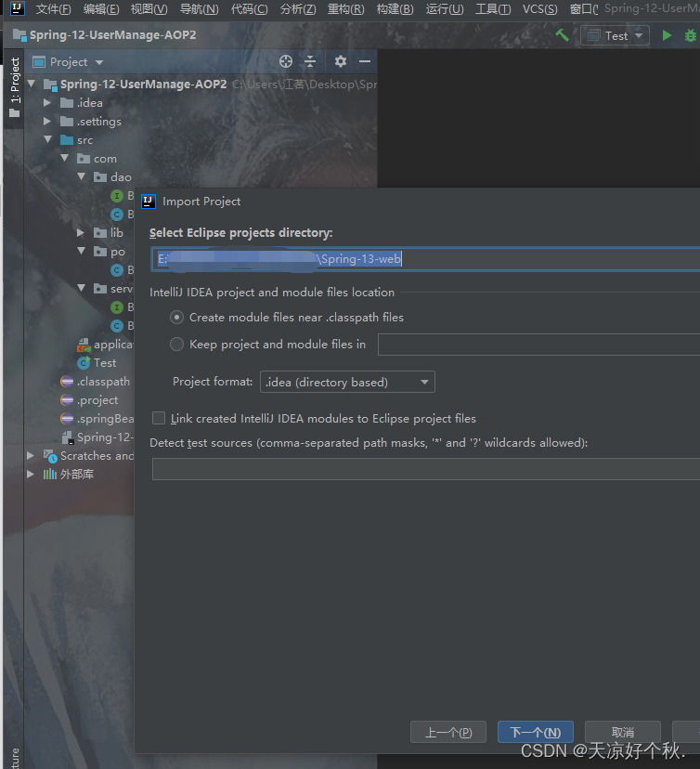
Task: Select Create module files near .classpath files
Action: pyautogui.click(x=176, y=318)
